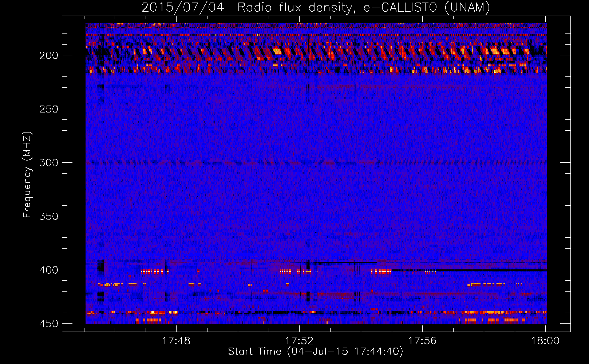Click the '450' frequency tick label
Viewport: 589px width, 364px height.
49,324
